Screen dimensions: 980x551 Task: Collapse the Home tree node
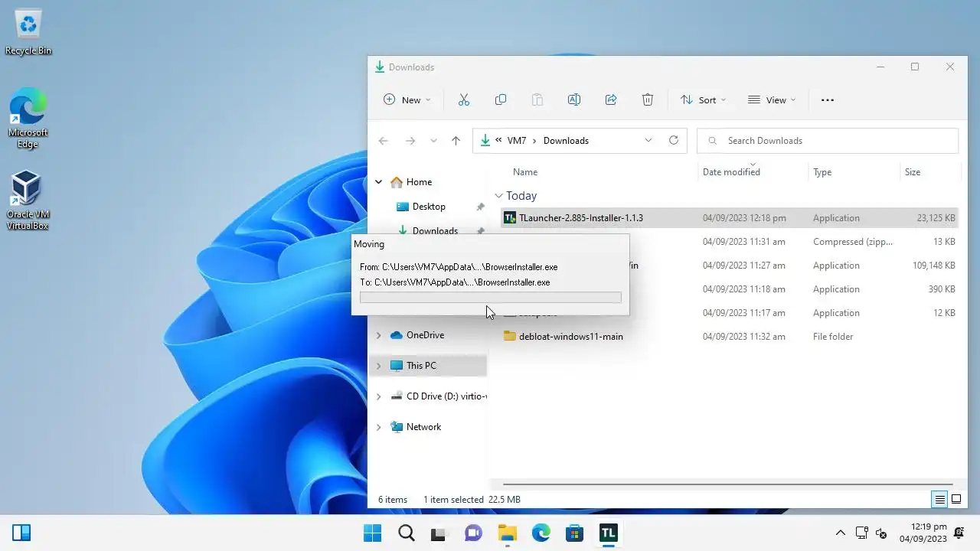378,182
